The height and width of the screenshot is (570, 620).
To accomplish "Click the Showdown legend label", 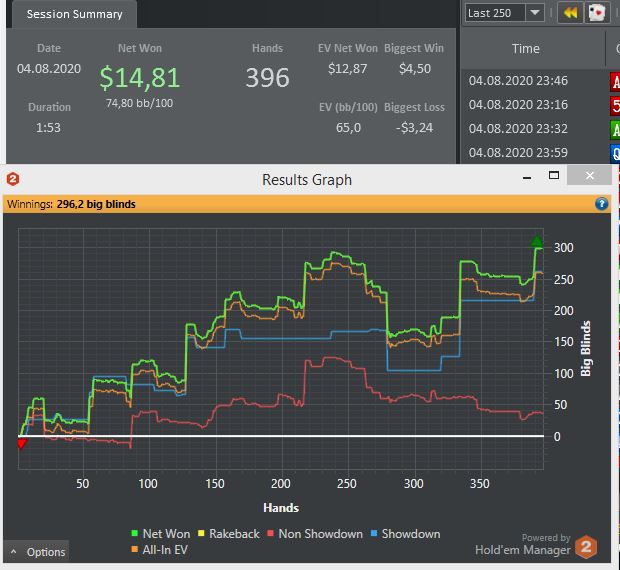I will [x=411, y=534].
